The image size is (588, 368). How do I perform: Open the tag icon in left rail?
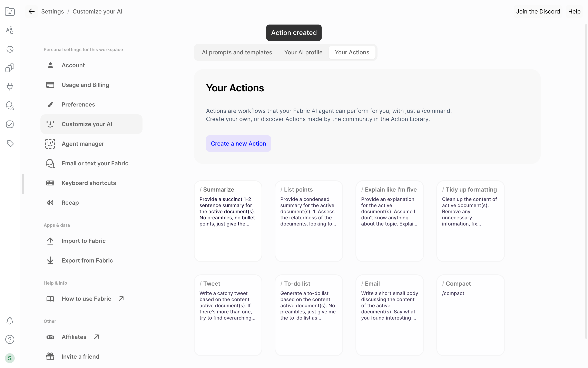pos(10,143)
